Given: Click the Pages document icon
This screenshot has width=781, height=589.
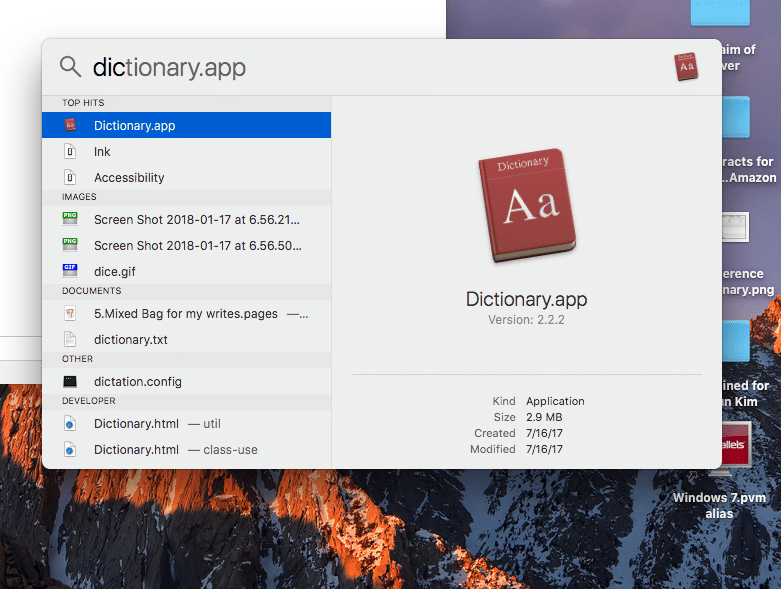Looking at the screenshot, I should click(x=70, y=313).
